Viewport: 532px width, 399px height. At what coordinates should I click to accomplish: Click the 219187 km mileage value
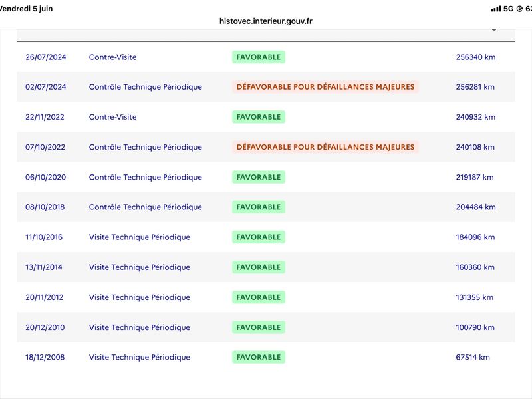[x=475, y=177]
